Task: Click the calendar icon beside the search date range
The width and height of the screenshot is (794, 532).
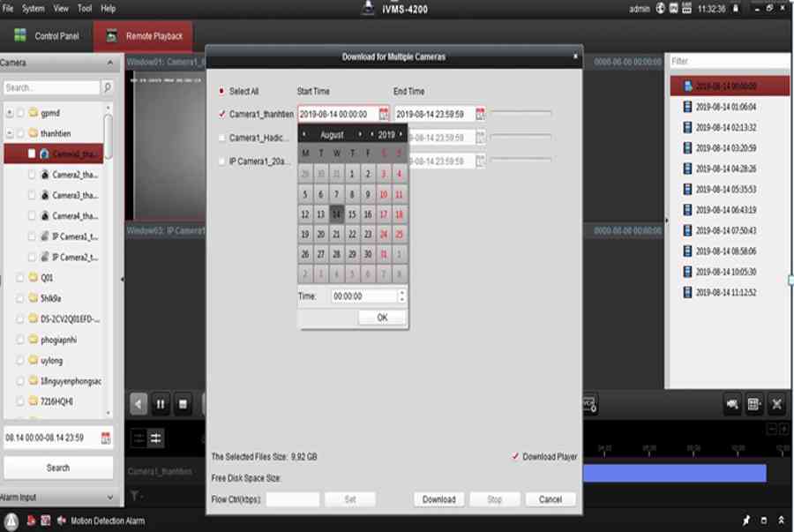Action: tap(106, 438)
